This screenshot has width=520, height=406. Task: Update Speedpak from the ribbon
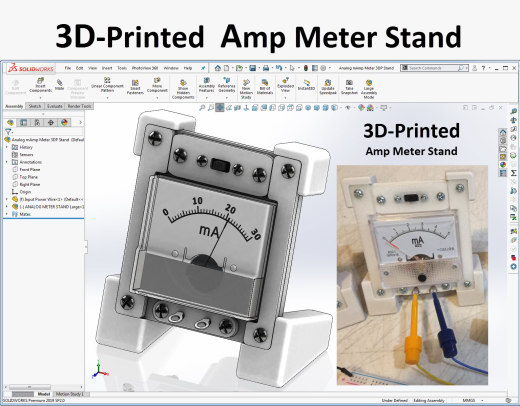coord(328,87)
